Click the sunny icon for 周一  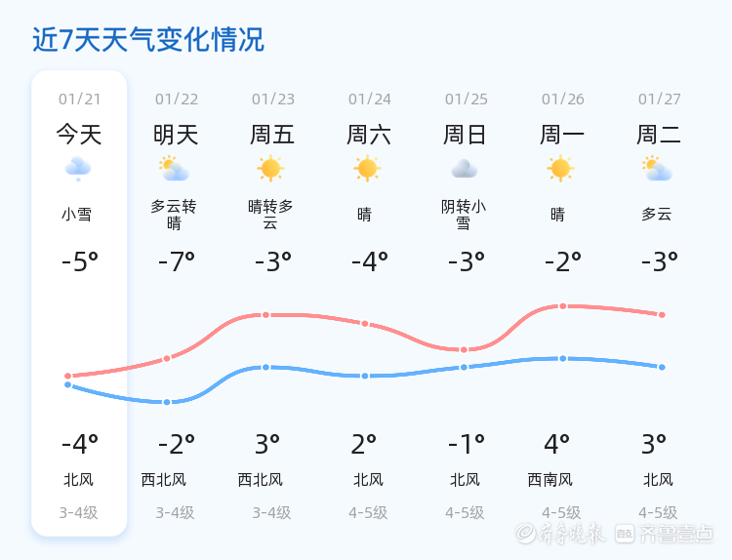[x=560, y=169]
